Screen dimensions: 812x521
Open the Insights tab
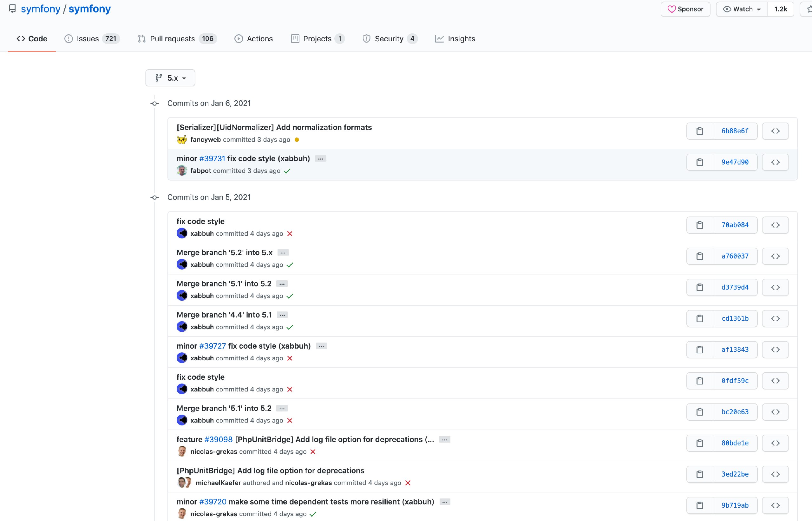point(455,38)
